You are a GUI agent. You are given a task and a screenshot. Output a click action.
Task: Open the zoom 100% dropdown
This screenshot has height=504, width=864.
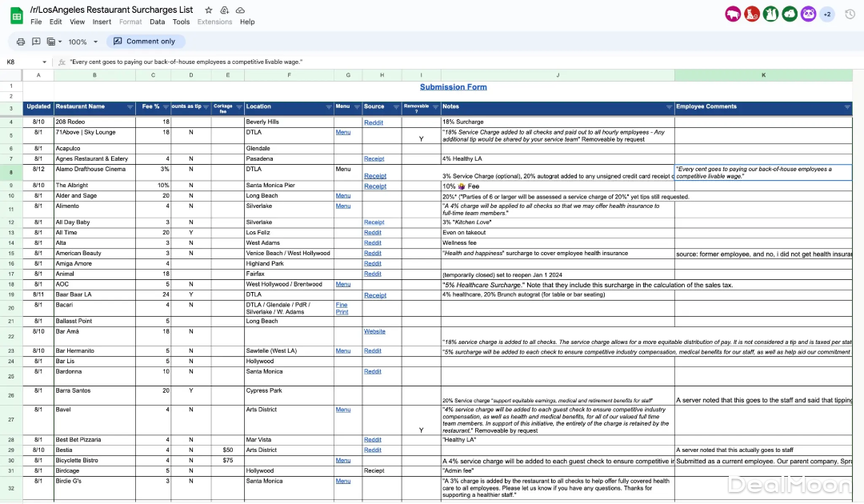point(82,42)
